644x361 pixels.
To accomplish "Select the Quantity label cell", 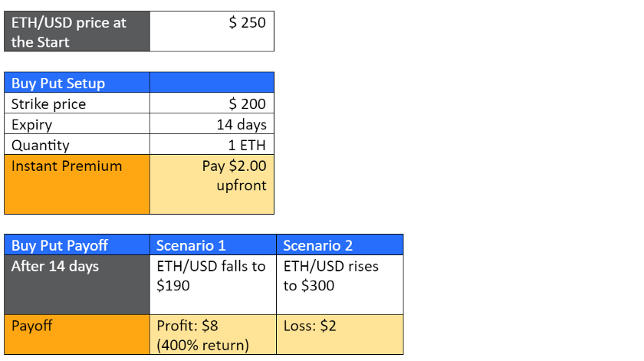I will pyautogui.click(x=77, y=145).
